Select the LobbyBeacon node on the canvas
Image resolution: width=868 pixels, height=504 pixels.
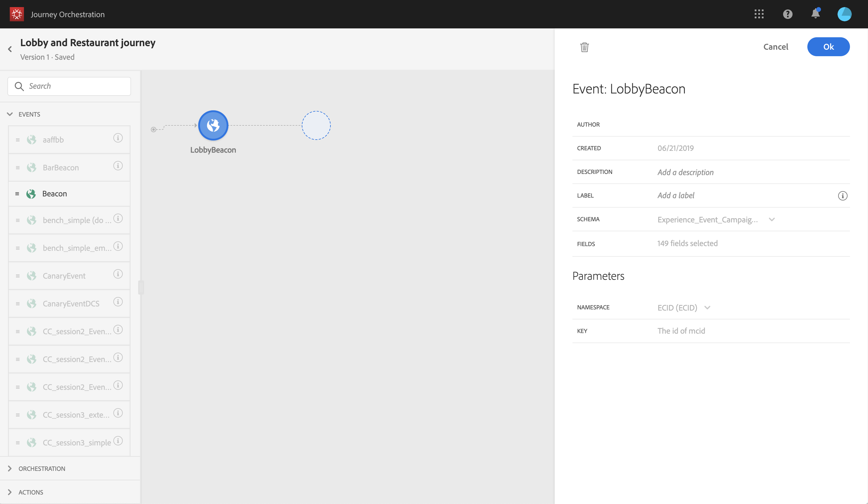click(x=213, y=125)
